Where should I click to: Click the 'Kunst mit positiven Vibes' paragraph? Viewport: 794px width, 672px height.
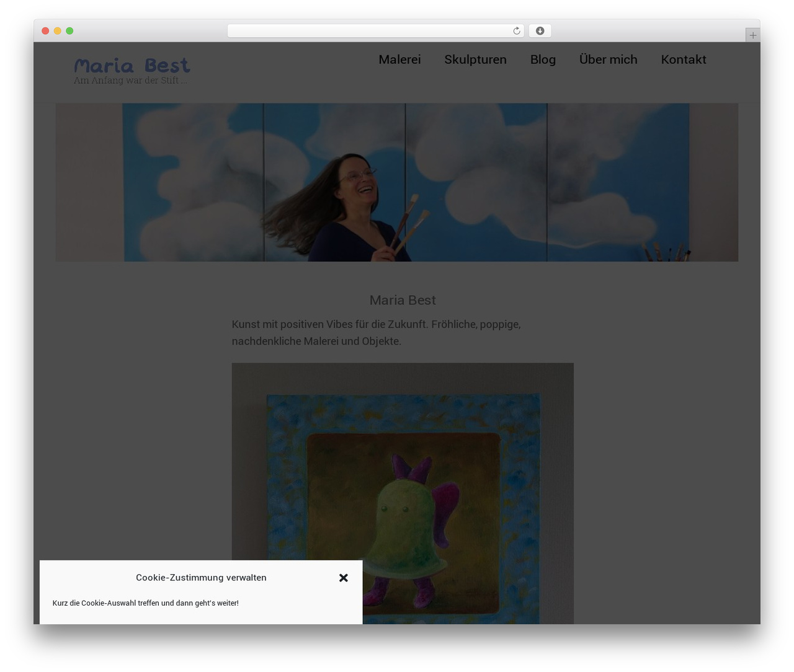377,333
